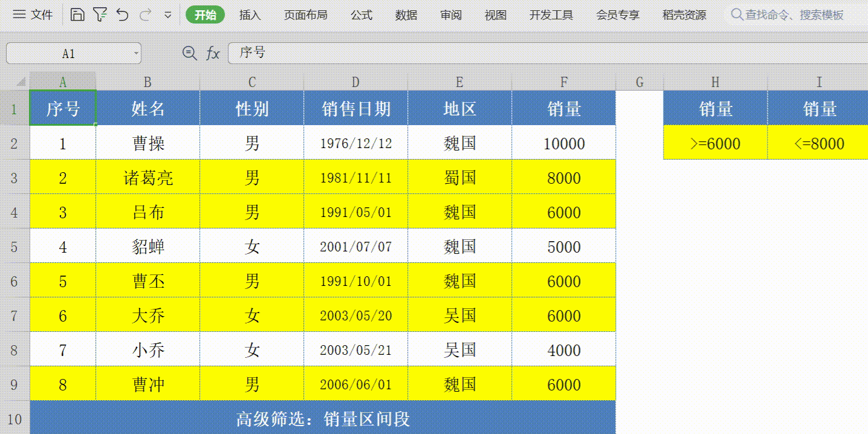The width and height of the screenshot is (868, 434).
Task: Click the cell containing 10000
Action: 563,143
